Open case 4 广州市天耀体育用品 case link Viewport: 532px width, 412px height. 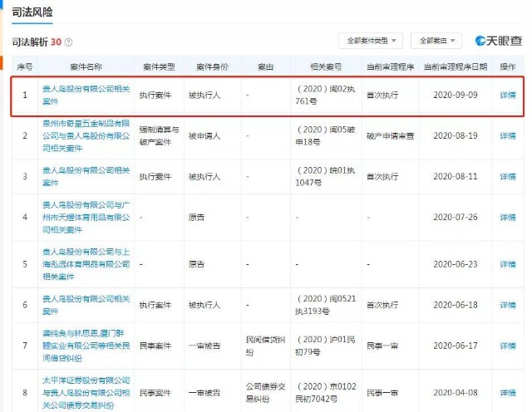[x=86, y=217]
